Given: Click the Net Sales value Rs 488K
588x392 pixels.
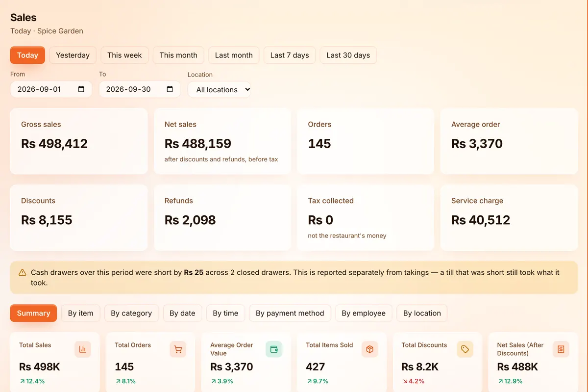Looking at the screenshot, I should (x=517, y=367).
